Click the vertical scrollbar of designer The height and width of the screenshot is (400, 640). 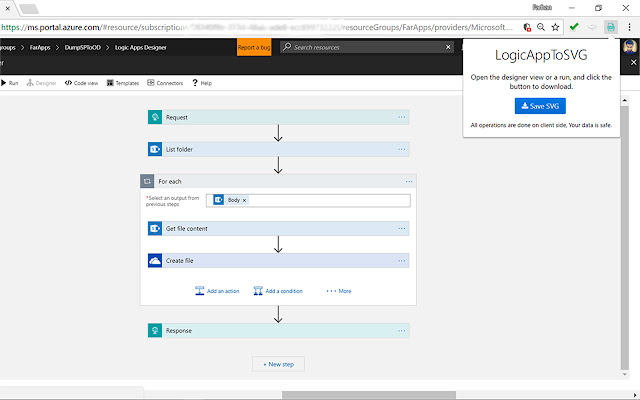pyautogui.click(x=625, y=237)
